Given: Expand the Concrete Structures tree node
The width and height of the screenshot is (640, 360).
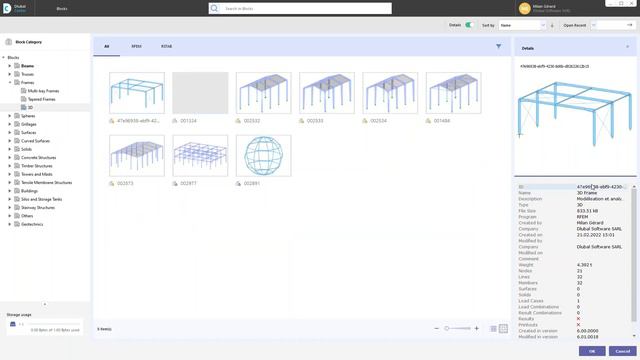Looking at the screenshot, I should [10, 158].
